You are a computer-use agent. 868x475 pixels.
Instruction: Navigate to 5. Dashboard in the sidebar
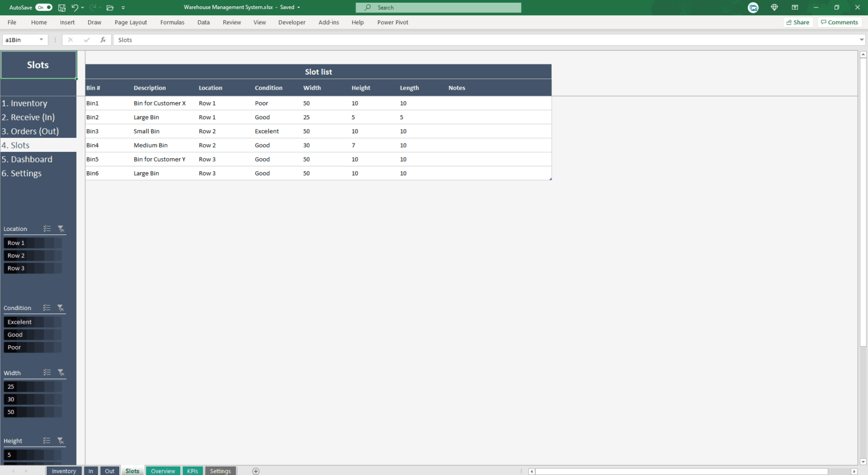point(27,159)
